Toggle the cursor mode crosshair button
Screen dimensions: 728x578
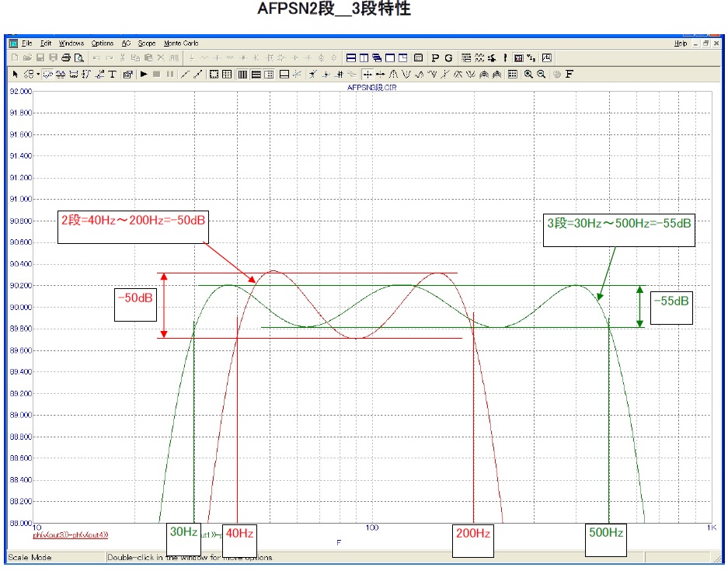tap(367, 75)
